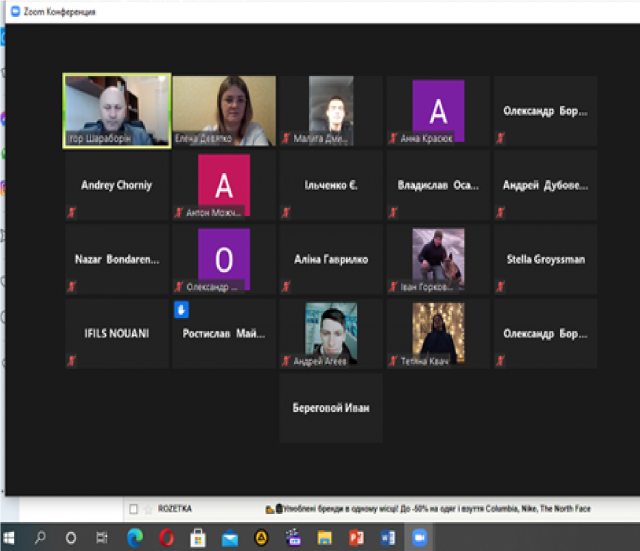The image size is (640, 551).
Task: Click muted mic icon beside Андрей Агеев name
Action: [286, 361]
